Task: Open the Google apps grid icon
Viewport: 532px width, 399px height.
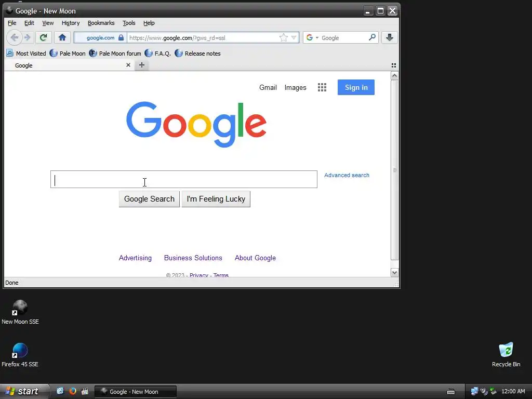Action: pyautogui.click(x=322, y=87)
